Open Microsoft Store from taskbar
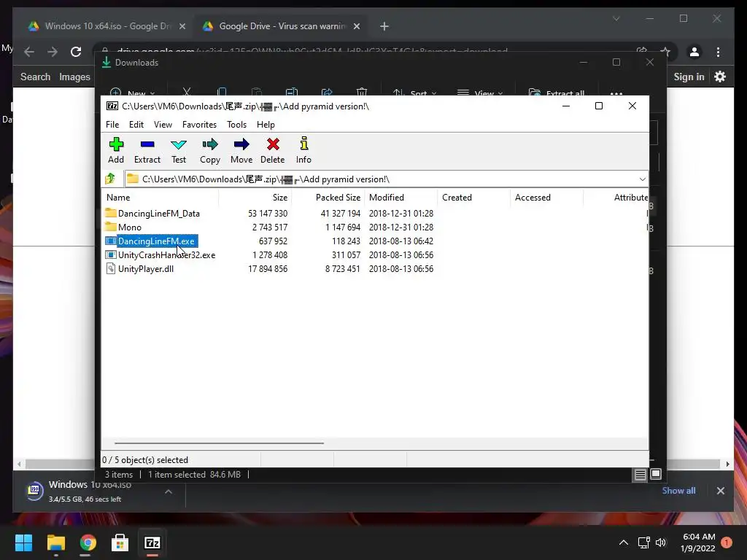Screen dimensions: 747x560 point(120,542)
